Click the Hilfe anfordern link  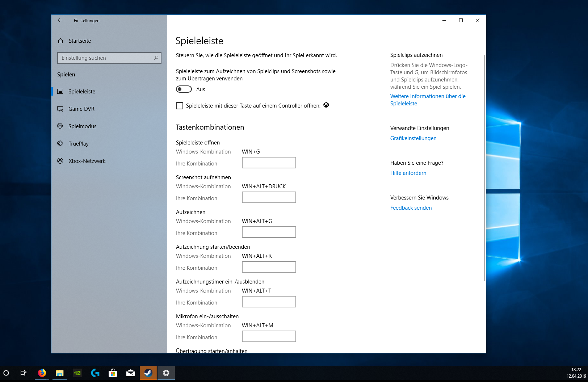coord(408,173)
